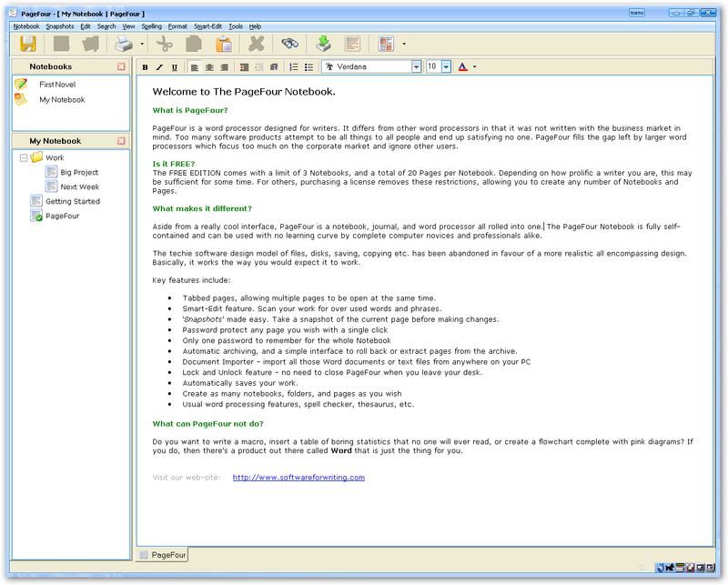Click the Delete X toolbar icon
Viewport: 728px width, 585px height.
[x=257, y=44]
